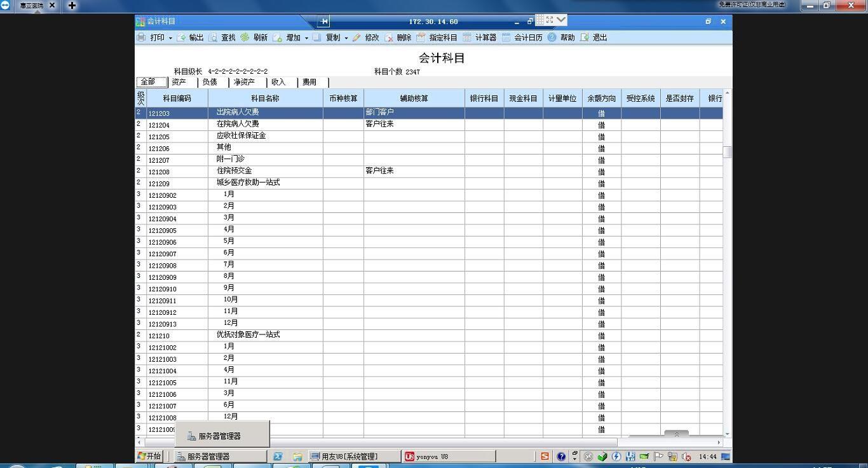Click the 科目编码 column header
The height and width of the screenshot is (468, 868).
[x=177, y=99]
